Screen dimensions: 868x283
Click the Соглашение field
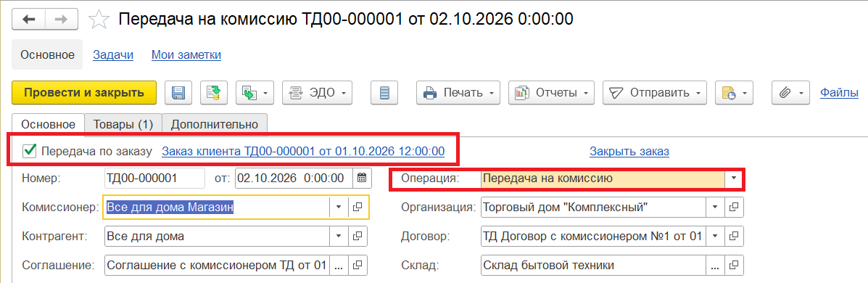216,266
